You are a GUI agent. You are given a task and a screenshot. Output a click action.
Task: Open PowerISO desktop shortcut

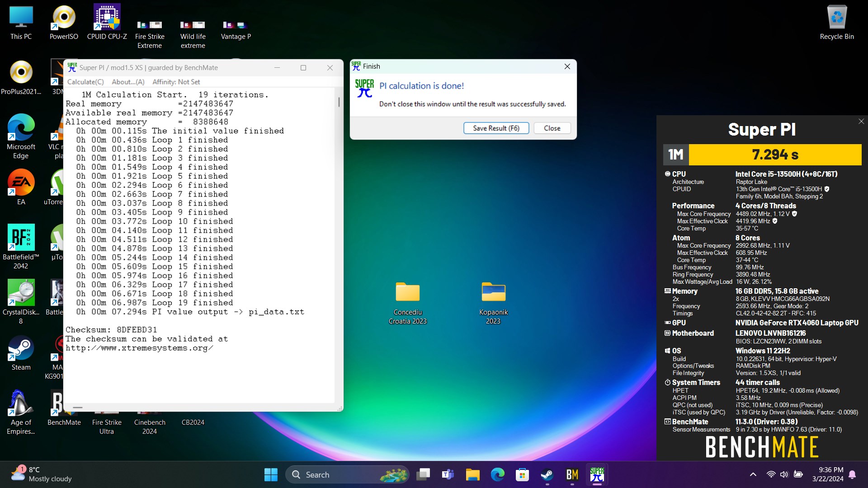point(64,23)
